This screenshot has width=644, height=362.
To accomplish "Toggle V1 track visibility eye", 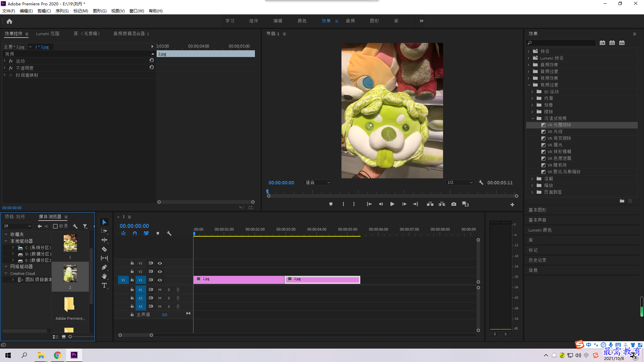I will coord(160,280).
